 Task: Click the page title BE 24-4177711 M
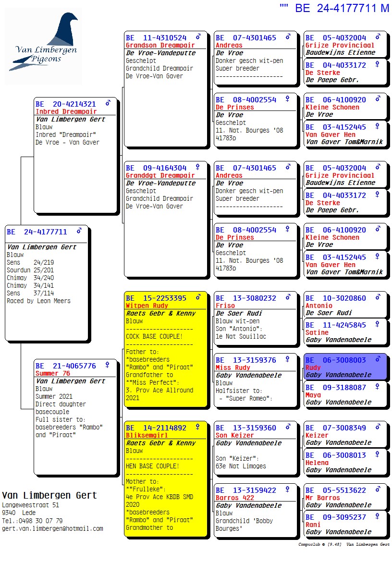(x=342, y=8)
